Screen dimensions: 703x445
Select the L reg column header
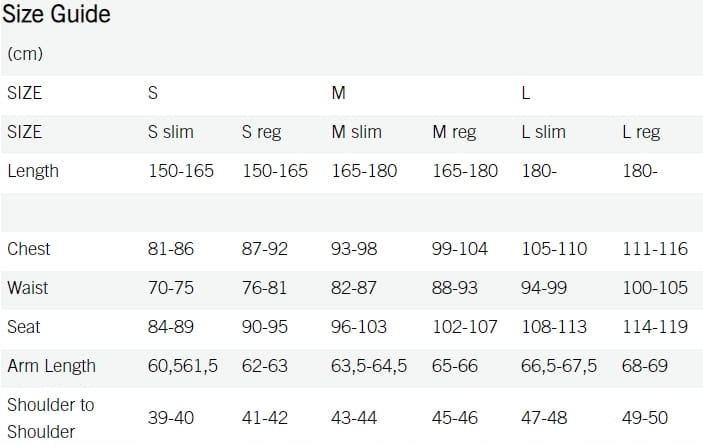641,132
